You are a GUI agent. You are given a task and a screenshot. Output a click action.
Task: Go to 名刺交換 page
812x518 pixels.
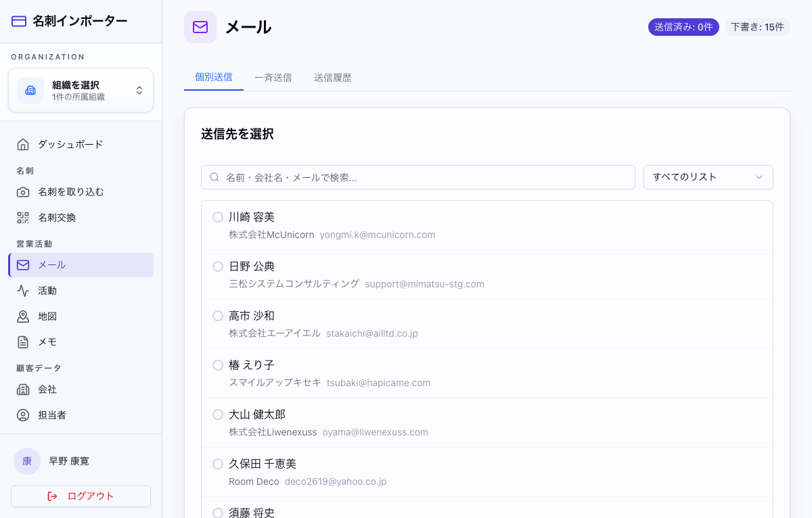pyautogui.click(x=81, y=218)
